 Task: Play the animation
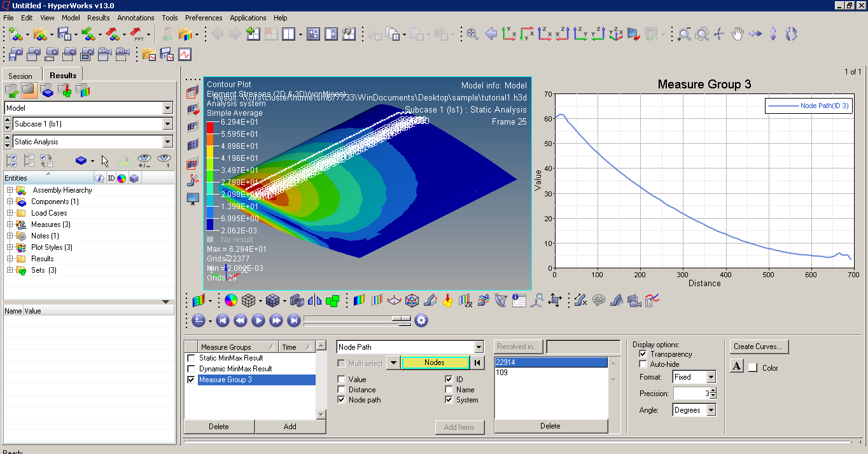(x=258, y=320)
